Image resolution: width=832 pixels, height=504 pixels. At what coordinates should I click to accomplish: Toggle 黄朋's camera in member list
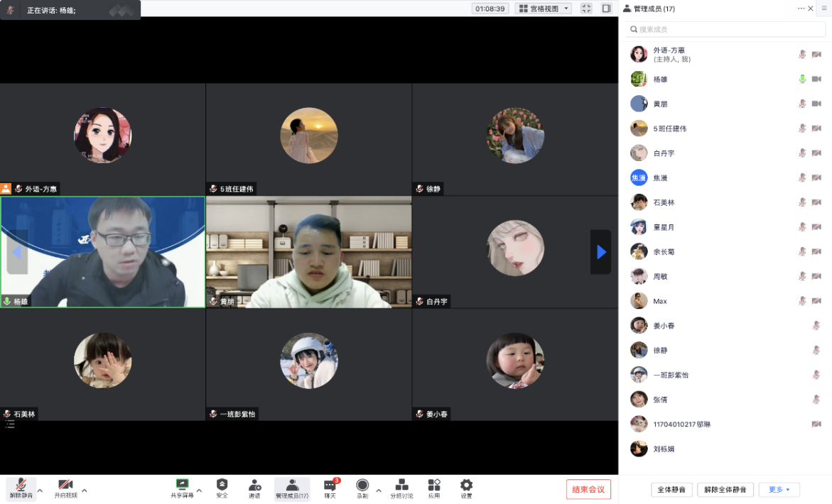(x=816, y=104)
